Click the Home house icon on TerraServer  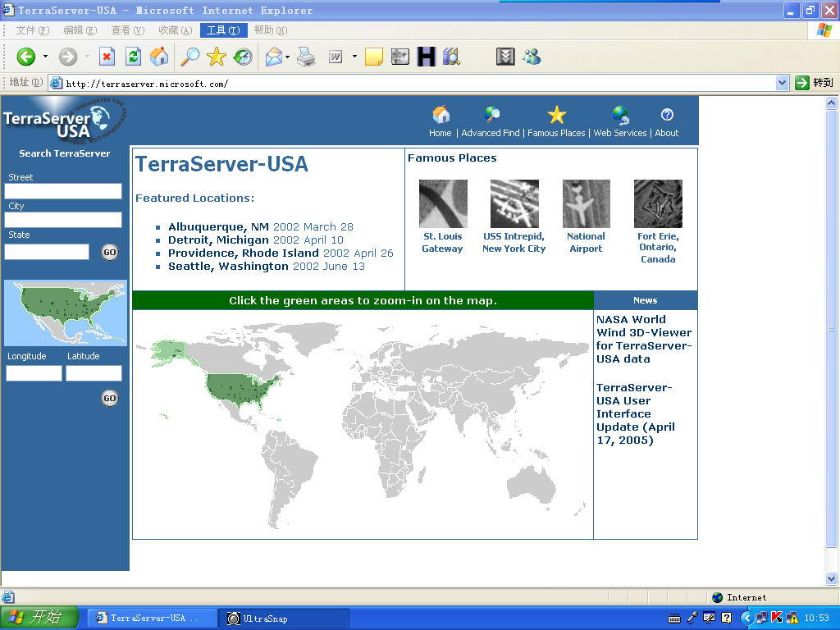[x=441, y=115]
